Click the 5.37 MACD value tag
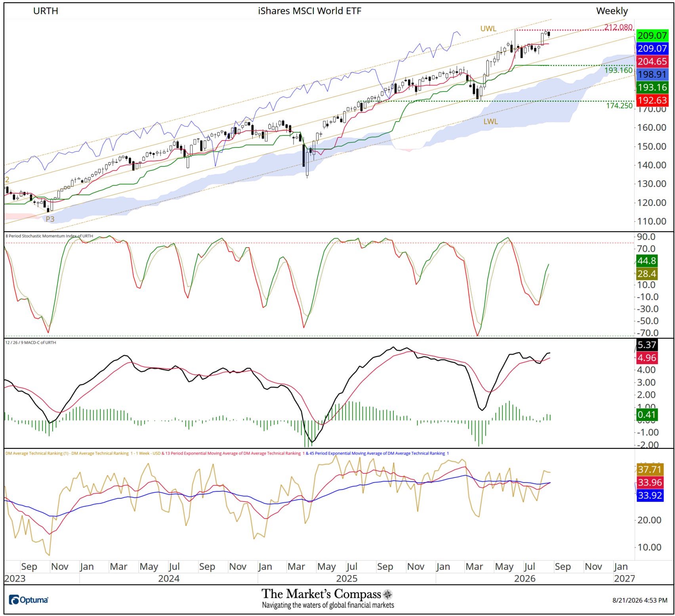 [x=646, y=345]
